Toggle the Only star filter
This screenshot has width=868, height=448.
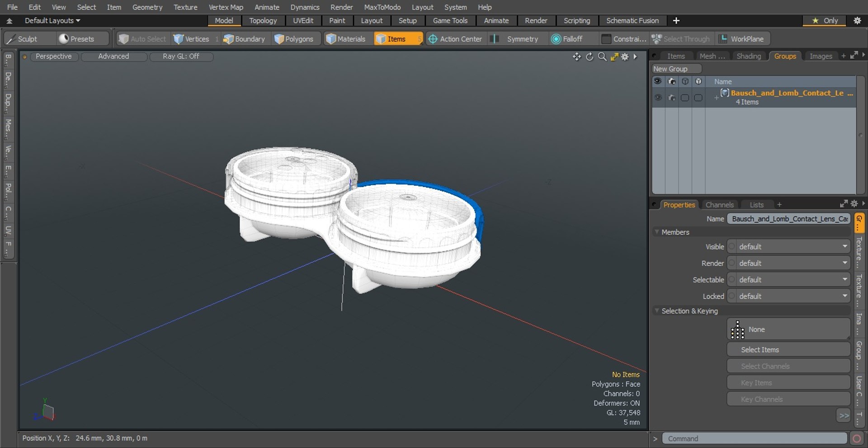click(825, 20)
